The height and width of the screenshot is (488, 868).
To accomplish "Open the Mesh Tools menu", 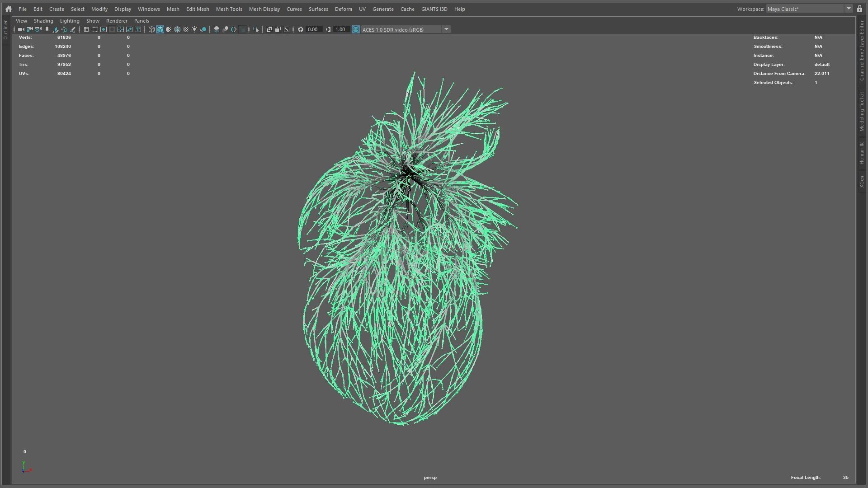I will pos(229,9).
